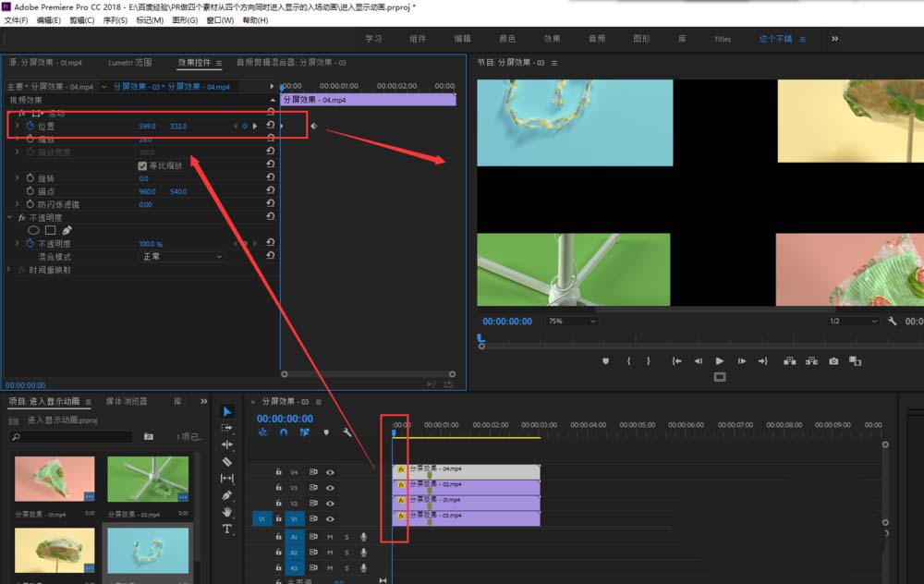Screen dimensions: 924x584
Task: Switch to the Lumetri 范围 tab
Action: click(129, 63)
